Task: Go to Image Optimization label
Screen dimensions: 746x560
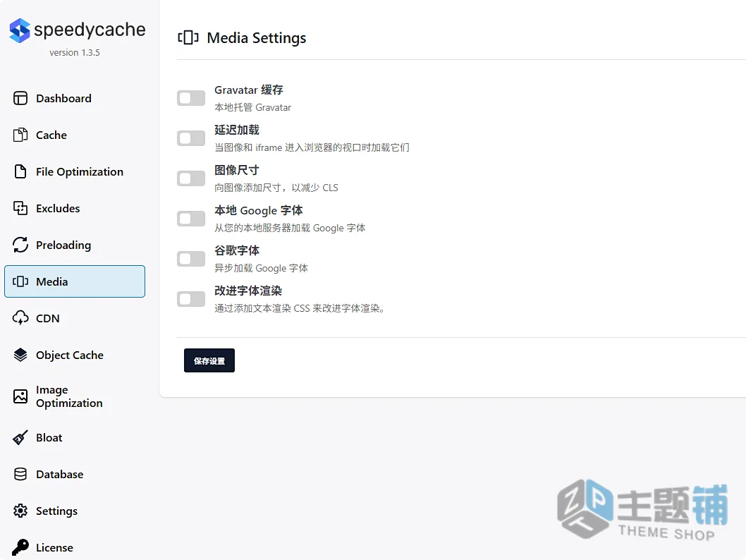Action: (69, 396)
